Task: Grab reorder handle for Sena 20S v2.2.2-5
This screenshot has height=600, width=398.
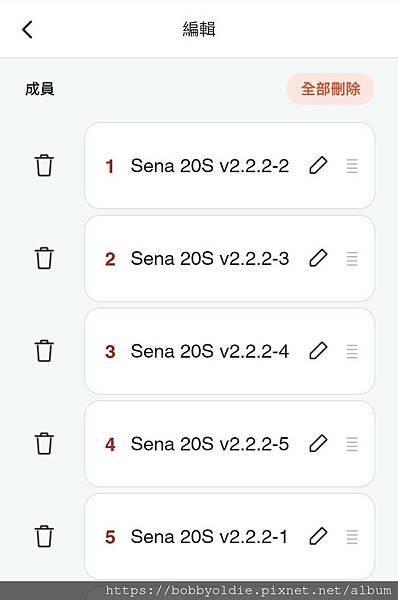Action: pos(352,444)
